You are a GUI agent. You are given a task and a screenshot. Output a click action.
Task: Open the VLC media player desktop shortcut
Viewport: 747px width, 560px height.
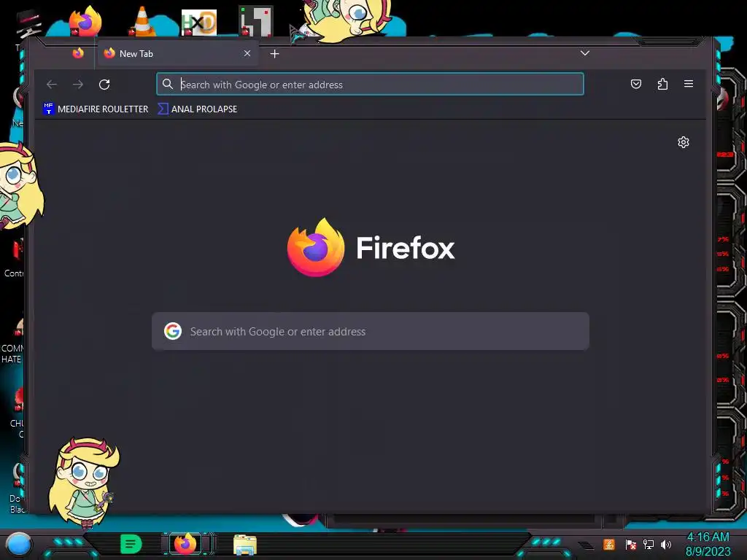(142, 21)
